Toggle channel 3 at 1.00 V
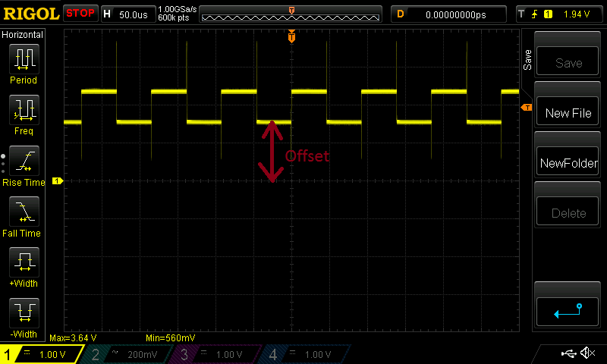Image resolution: width=607 pixels, height=364 pixels. (x=217, y=354)
